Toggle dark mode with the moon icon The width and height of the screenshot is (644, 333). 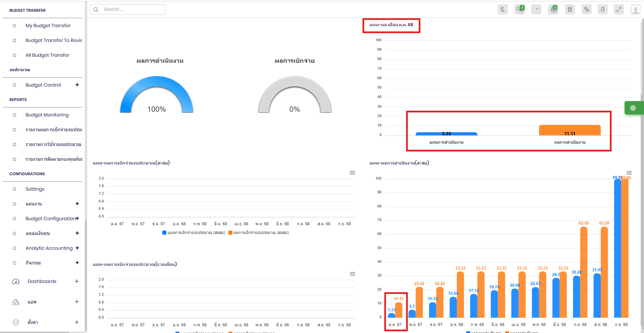tap(502, 9)
